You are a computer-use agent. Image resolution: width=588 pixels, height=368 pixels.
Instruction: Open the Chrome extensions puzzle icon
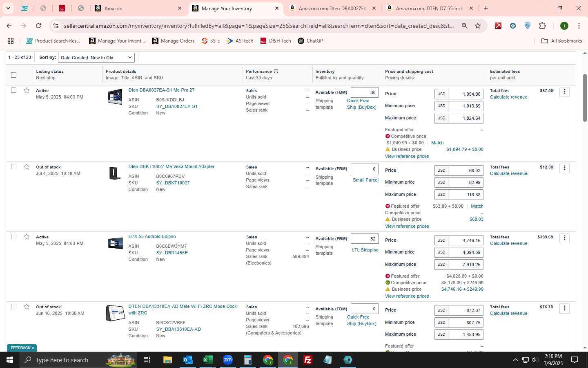(542, 26)
